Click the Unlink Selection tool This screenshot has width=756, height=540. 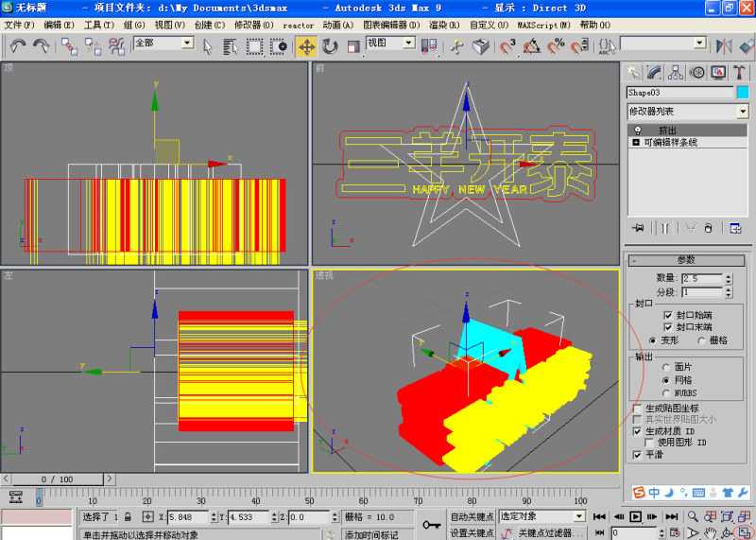tap(93, 46)
